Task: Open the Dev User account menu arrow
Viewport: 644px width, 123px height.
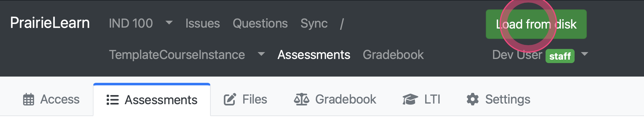Action: pyautogui.click(x=584, y=54)
